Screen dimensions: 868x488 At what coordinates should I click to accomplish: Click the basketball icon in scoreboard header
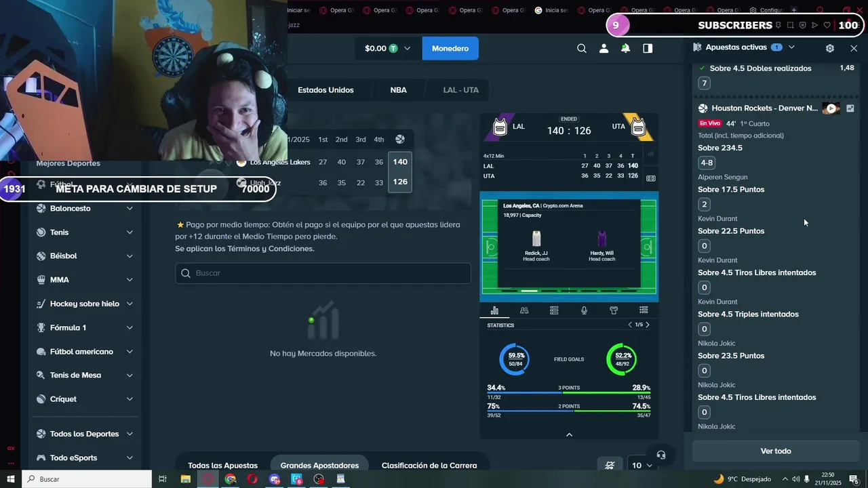click(400, 139)
